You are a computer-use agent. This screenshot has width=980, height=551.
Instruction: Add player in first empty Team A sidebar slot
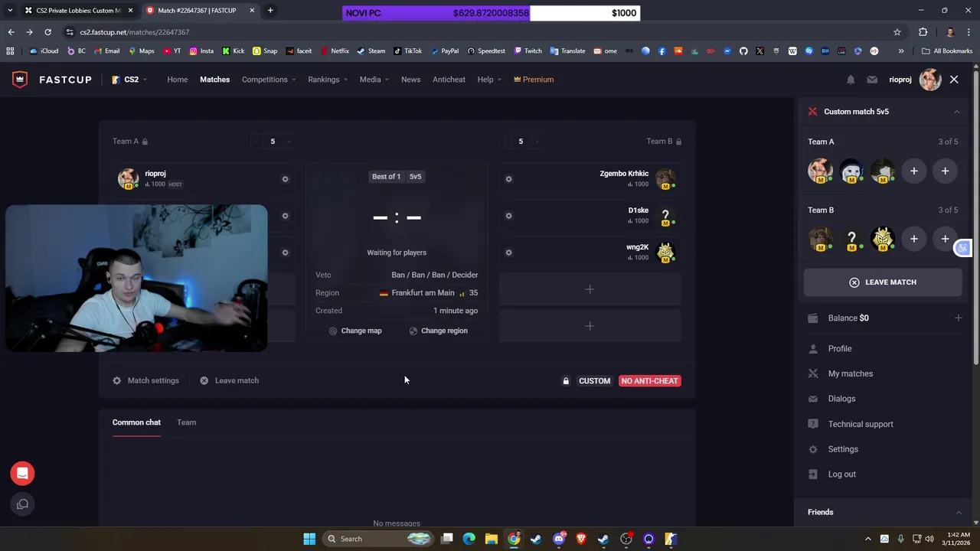(913, 171)
